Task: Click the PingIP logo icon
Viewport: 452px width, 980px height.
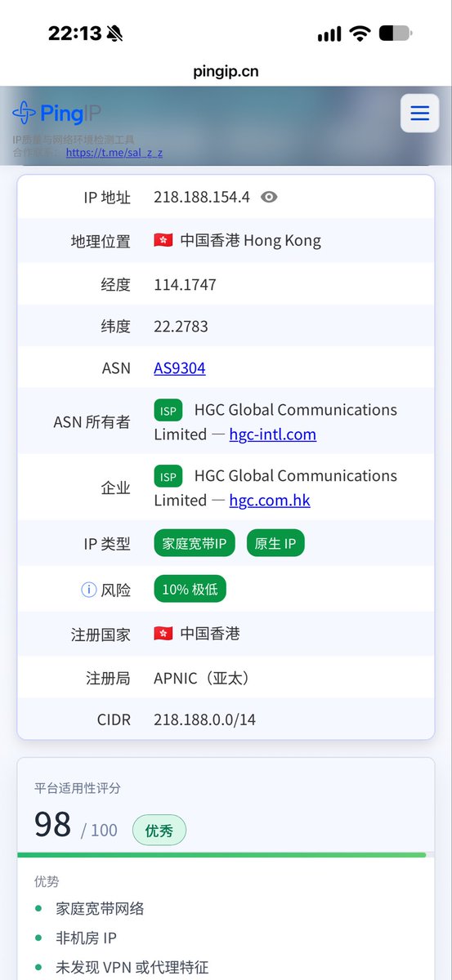Action: (24, 113)
